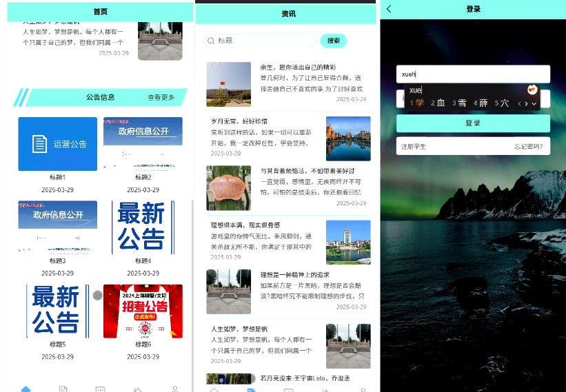The image size is (566, 392).
Task: Expand the IME candidate list with the down chevron
Action: coord(534,104)
